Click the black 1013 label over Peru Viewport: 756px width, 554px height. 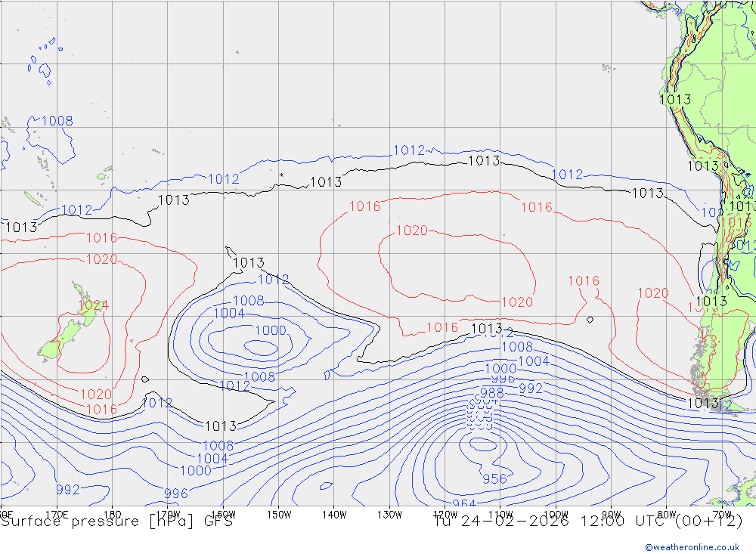(x=675, y=100)
